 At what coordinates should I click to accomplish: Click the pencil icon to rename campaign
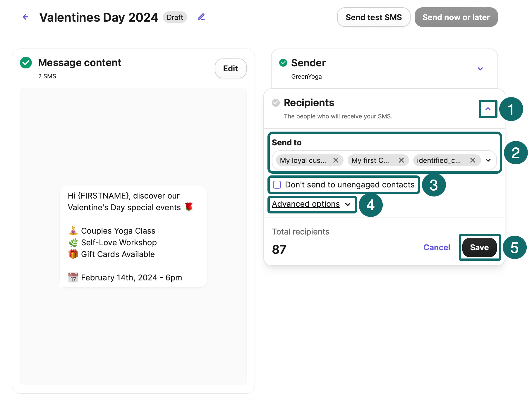(201, 17)
